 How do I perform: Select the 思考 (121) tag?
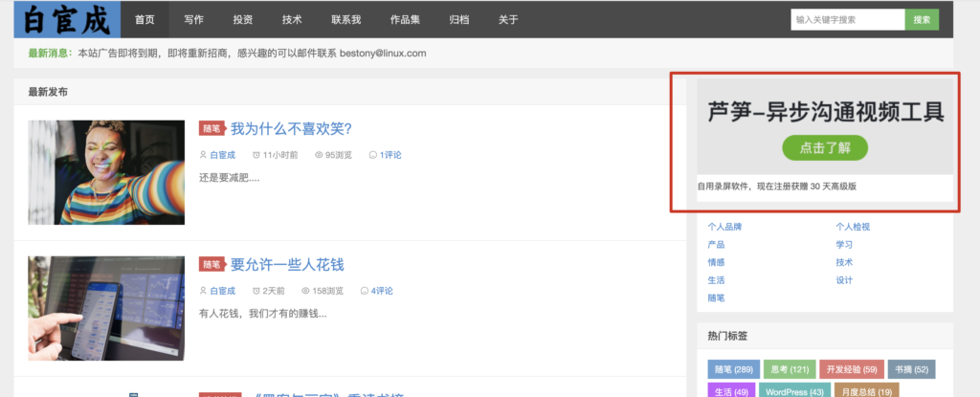[x=791, y=369]
